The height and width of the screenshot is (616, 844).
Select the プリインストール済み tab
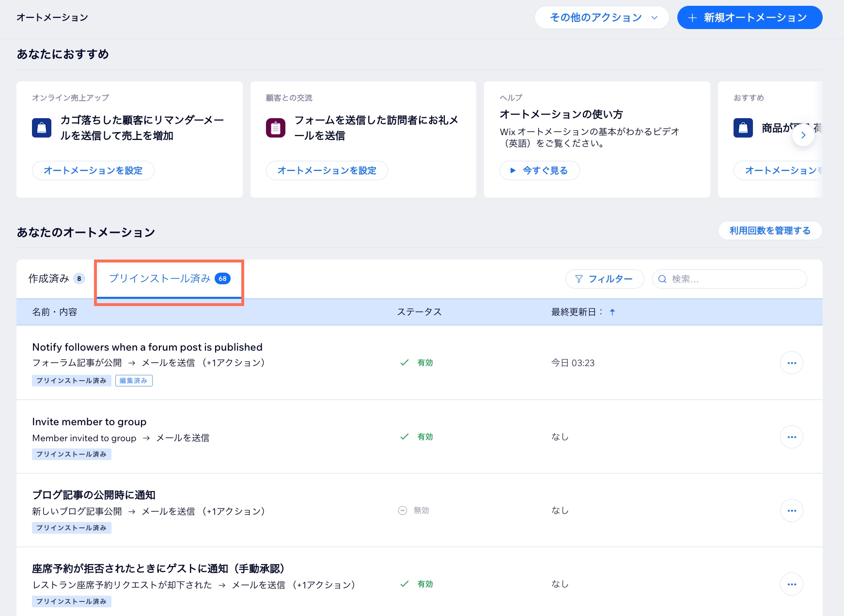coord(169,278)
